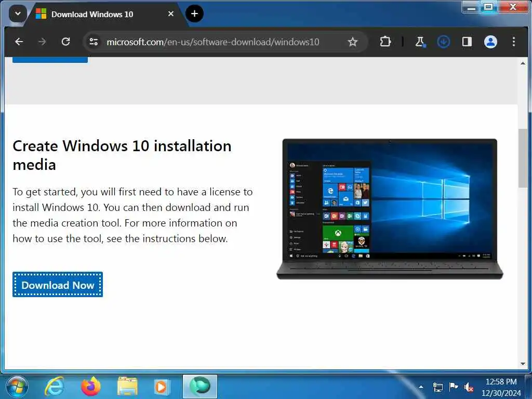Open the profile avatar icon
The height and width of the screenshot is (399, 532).
(490, 42)
